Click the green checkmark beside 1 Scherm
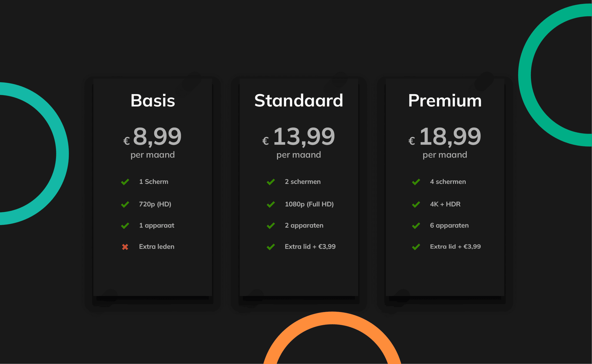The image size is (592, 364). tap(125, 182)
